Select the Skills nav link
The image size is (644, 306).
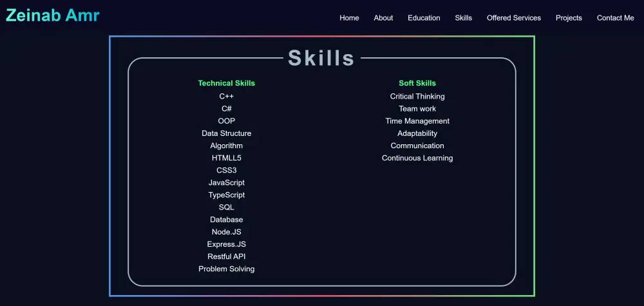pyautogui.click(x=463, y=18)
